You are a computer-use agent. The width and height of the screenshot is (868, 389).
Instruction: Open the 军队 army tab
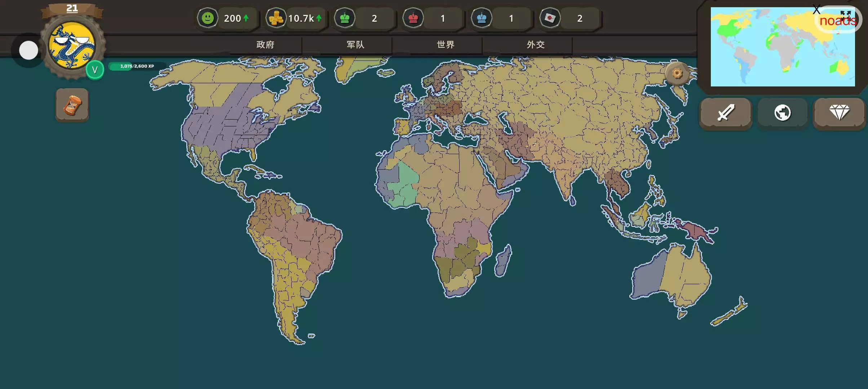coord(355,45)
